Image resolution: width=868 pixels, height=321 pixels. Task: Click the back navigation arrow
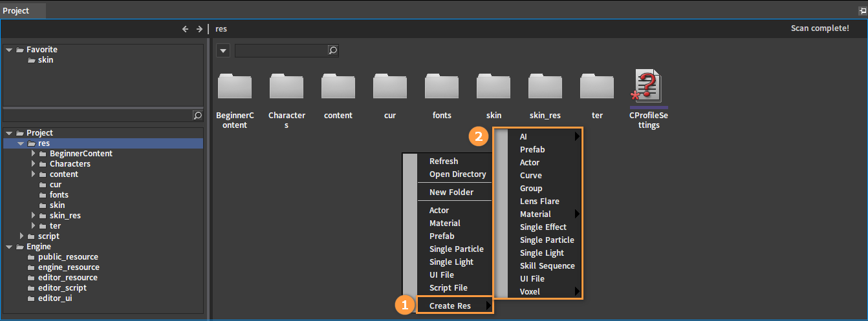point(186,29)
